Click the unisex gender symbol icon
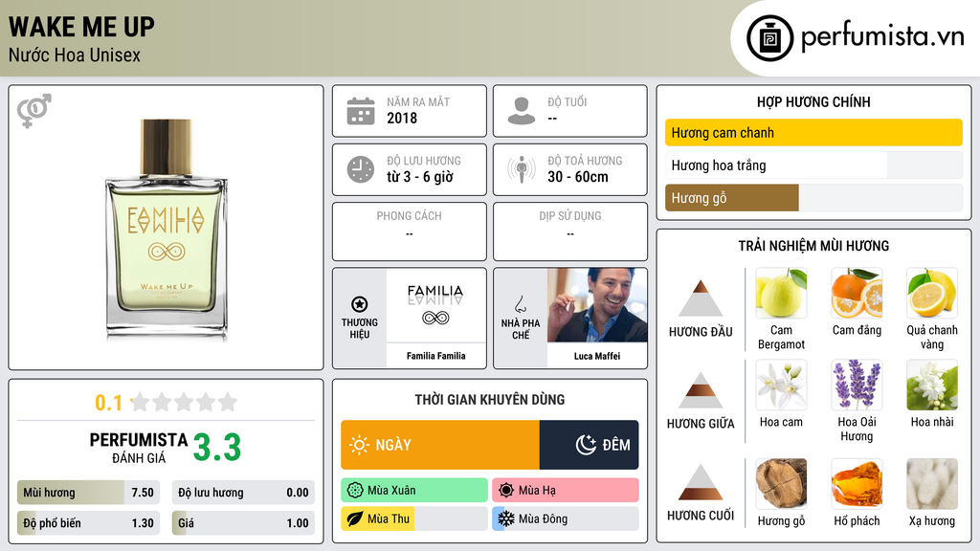 coord(34,111)
